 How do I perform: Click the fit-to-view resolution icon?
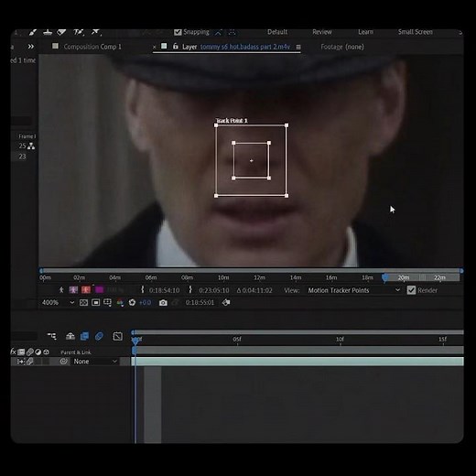pyautogui.click(x=83, y=302)
